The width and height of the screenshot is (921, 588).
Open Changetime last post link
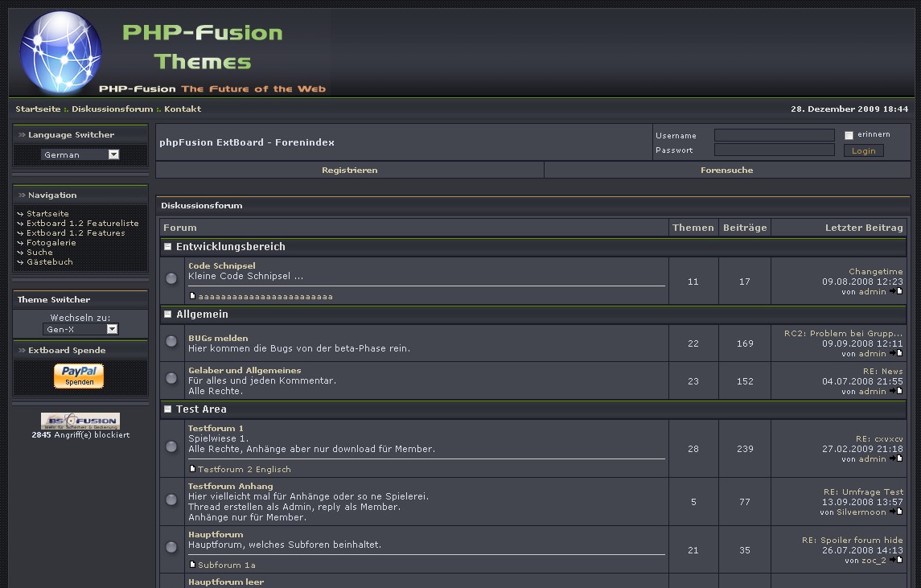876,271
